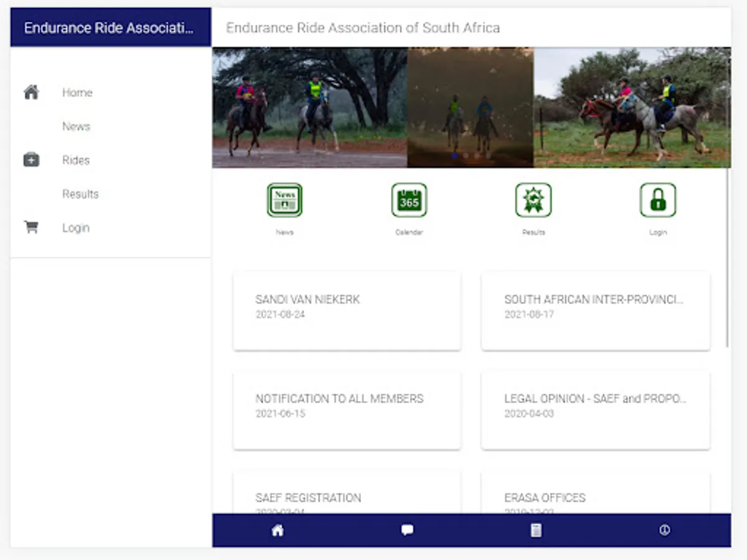Select Rides in the side menu

[76, 160]
